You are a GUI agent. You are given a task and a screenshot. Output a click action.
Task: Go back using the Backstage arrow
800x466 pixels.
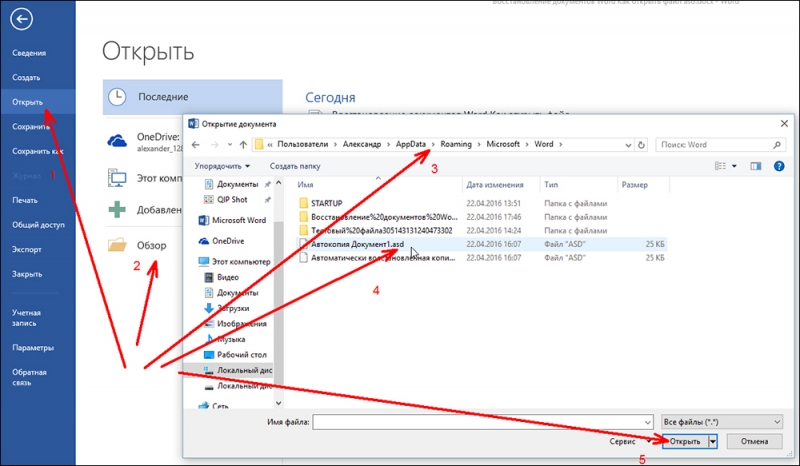point(21,19)
